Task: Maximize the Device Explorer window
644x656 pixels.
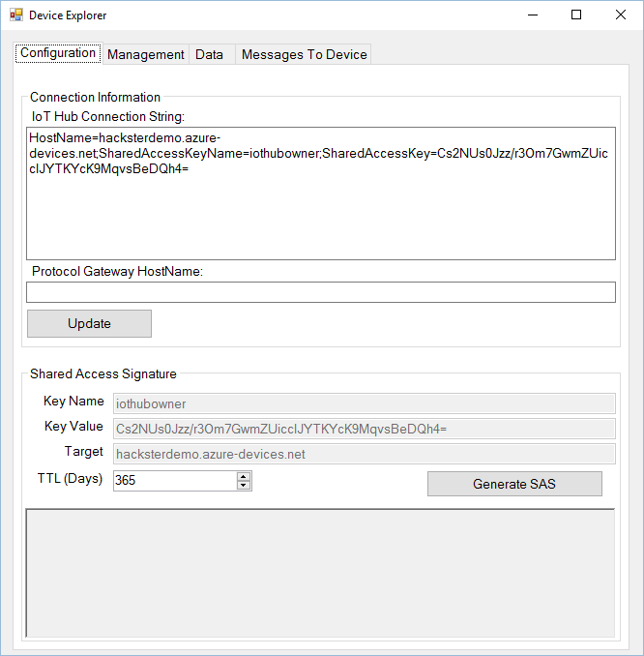Action: click(x=576, y=15)
